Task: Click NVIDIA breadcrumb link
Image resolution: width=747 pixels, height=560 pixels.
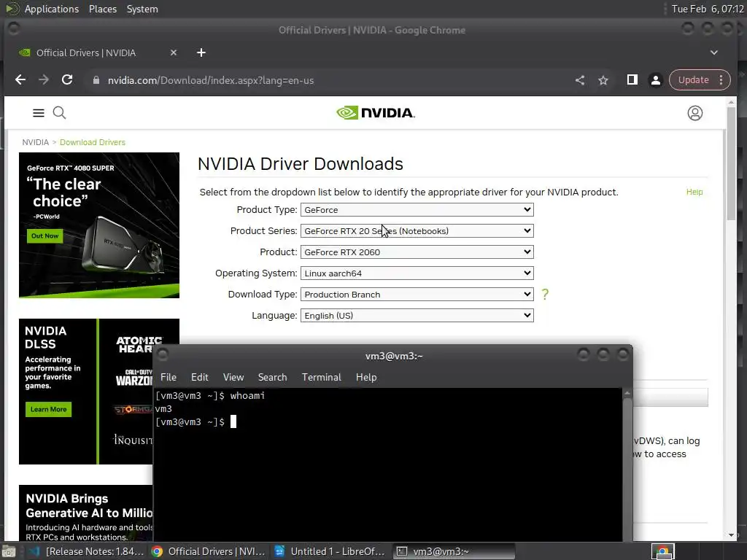Action: pos(35,142)
